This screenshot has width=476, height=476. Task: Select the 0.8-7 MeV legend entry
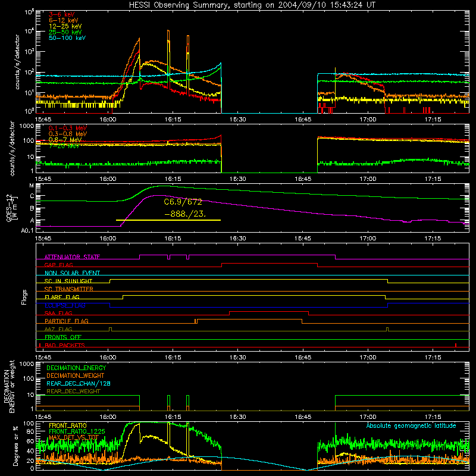65,140
